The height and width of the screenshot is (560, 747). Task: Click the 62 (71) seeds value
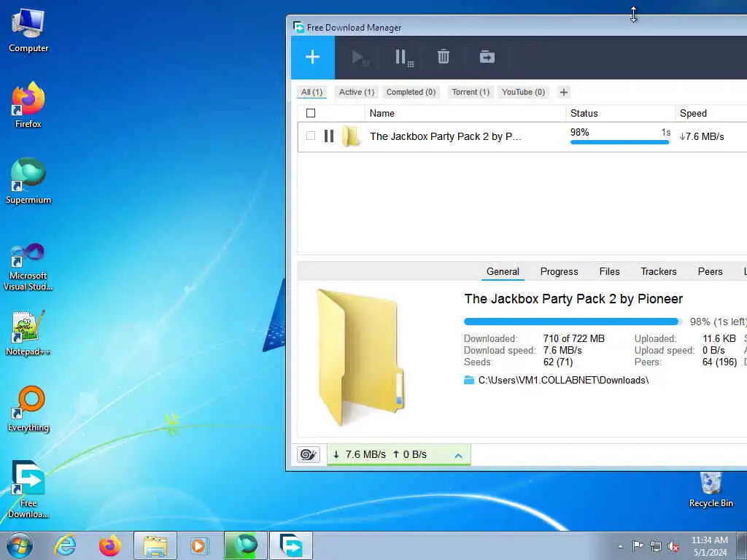(558, 362)
